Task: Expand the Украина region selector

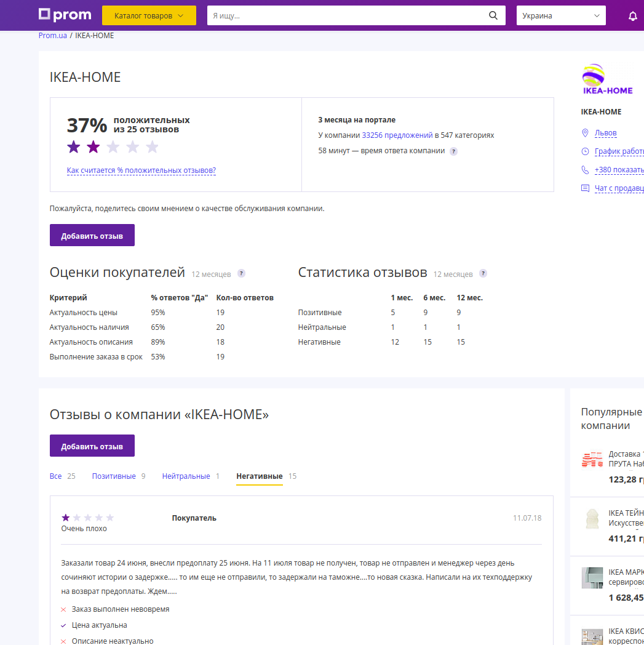Action: (x=560, y=16)
